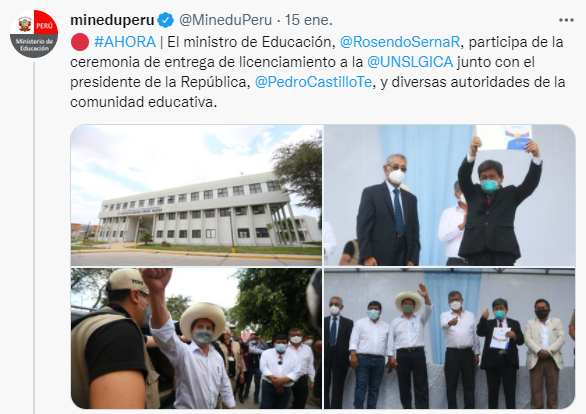Viewport: 586px width, 414px height.
Task: Open photo of man in hat raising fist
Action: click(x=197, y=338)
